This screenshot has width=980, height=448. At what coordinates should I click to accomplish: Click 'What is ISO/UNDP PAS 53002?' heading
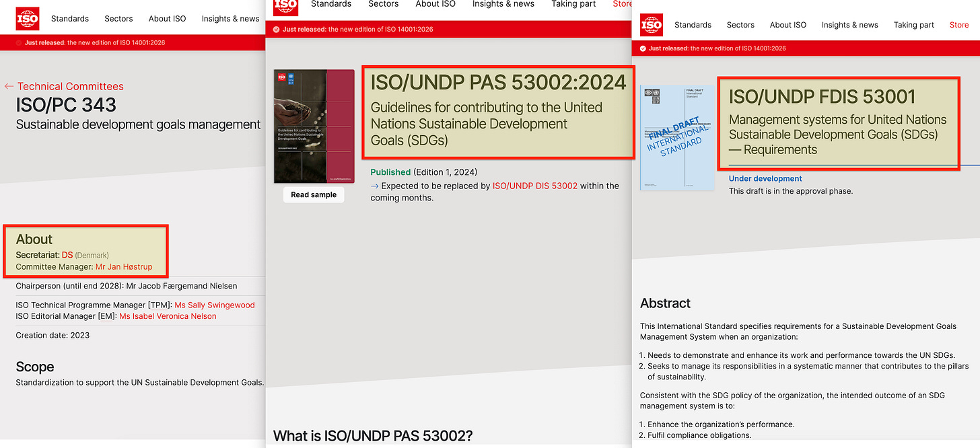(373, 436)
